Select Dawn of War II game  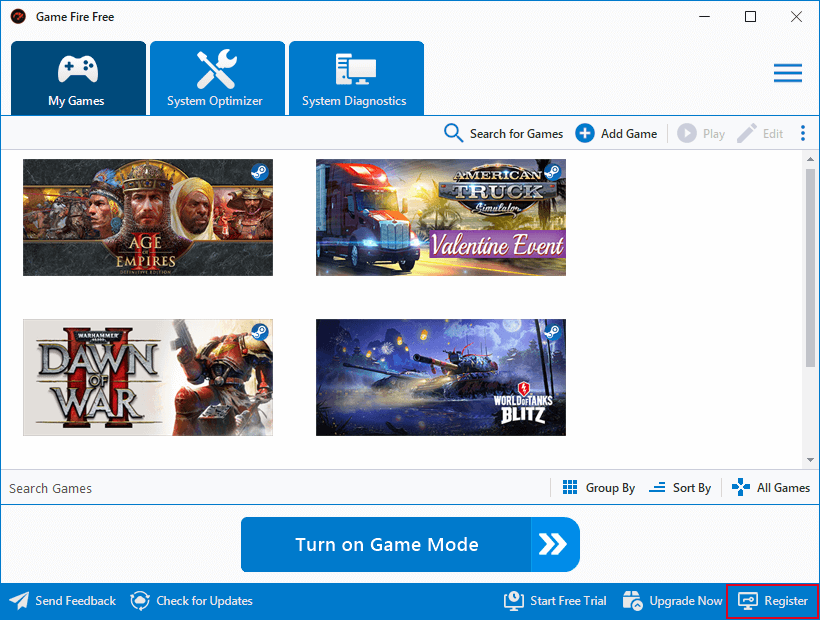coord(148,377)
